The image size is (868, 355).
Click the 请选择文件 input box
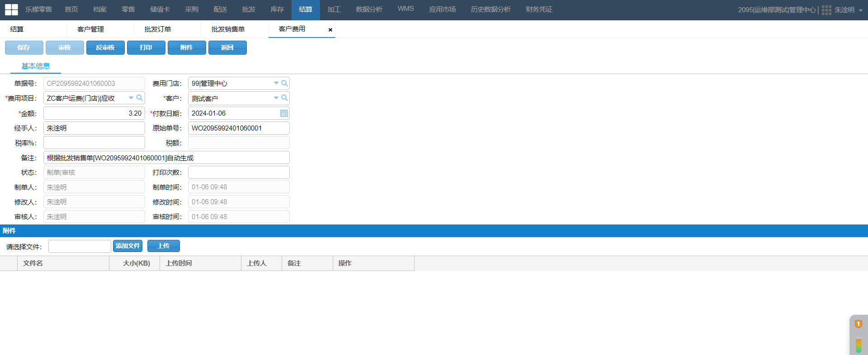point(80,246)
